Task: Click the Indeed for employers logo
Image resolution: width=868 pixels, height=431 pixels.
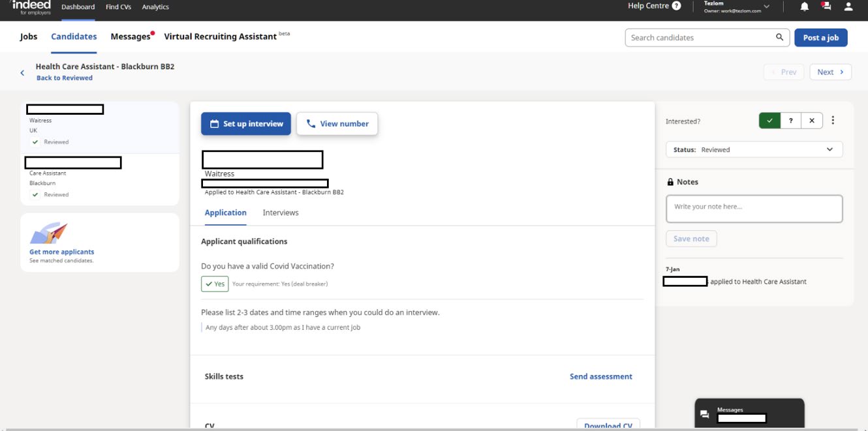Action: coord(31,7)
